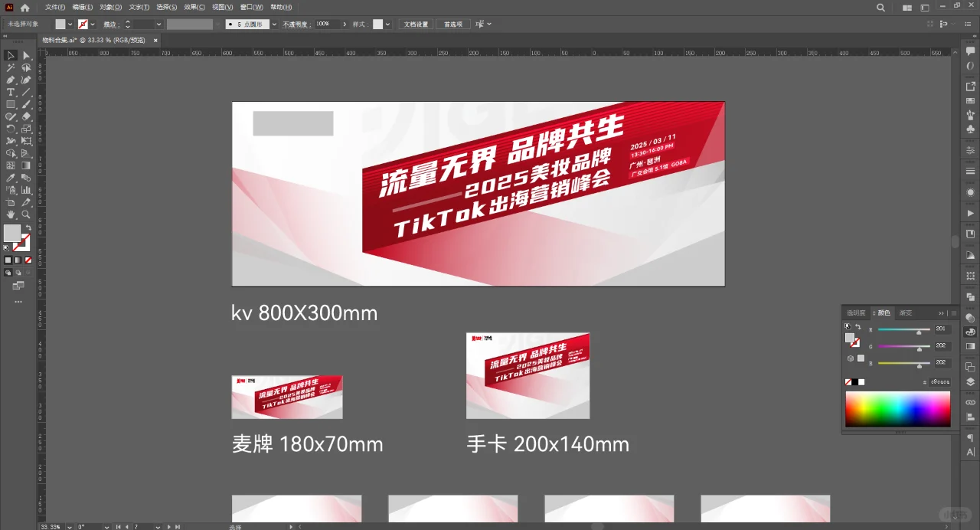The image size is (980, 530).
Task: Open the align options dropdown in control bar
Action: (x=489, y=24)
